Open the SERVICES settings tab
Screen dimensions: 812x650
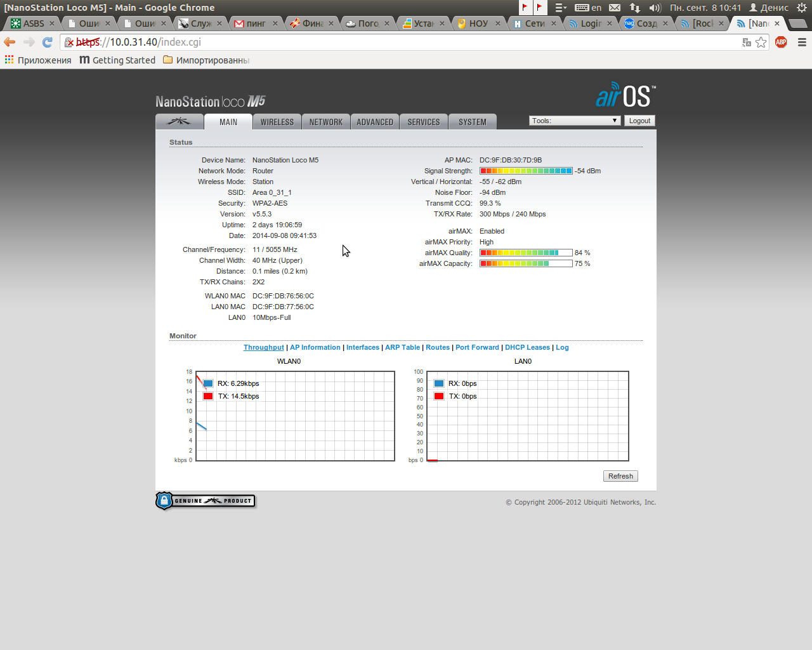[424, 122]
